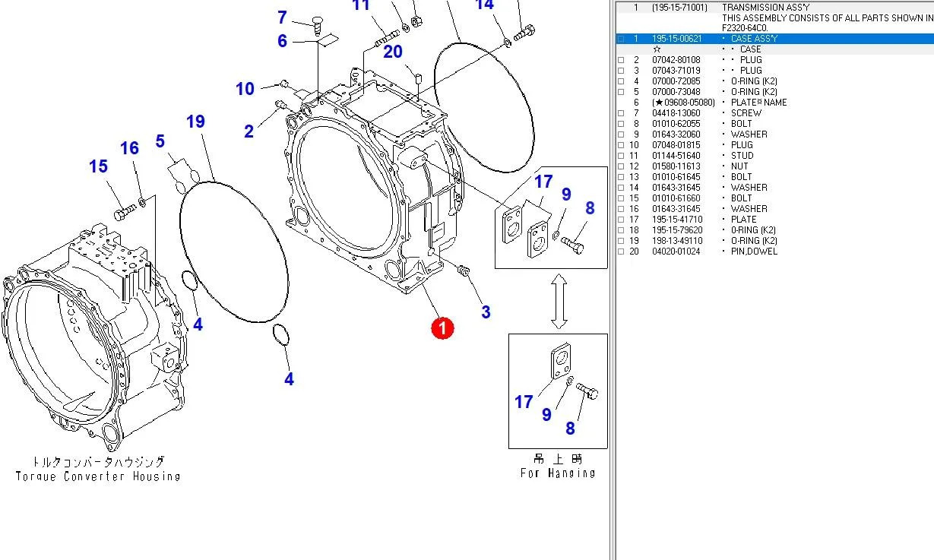Click the For Hanging caption

[558, 473]
